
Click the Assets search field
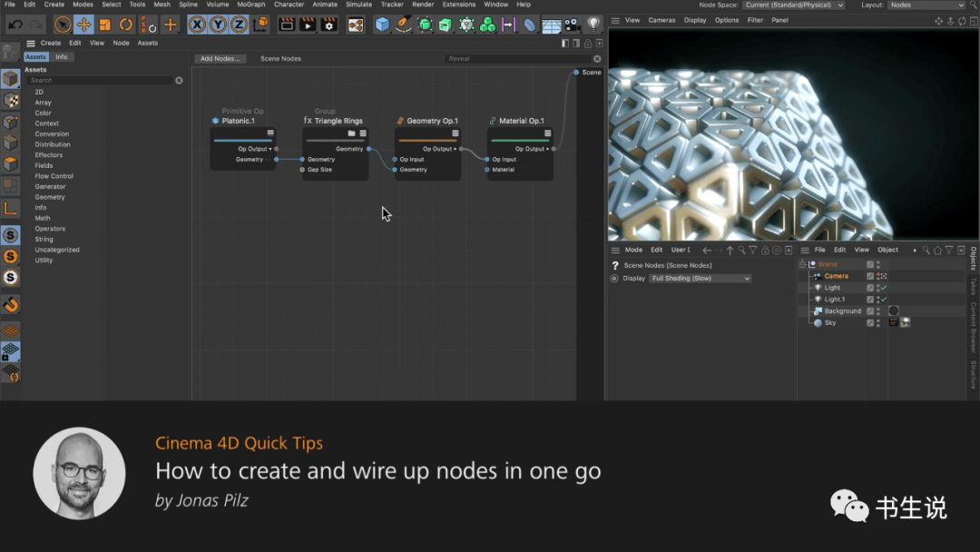point(100,81)
